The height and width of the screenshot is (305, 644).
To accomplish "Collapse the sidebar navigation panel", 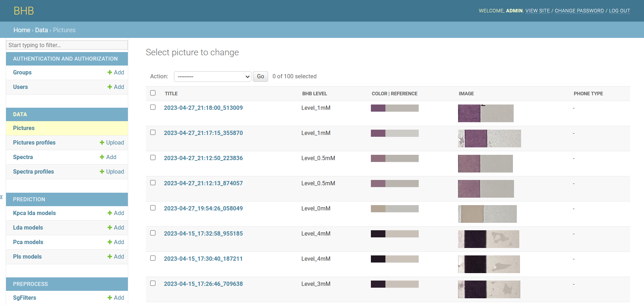I will 1,197.
